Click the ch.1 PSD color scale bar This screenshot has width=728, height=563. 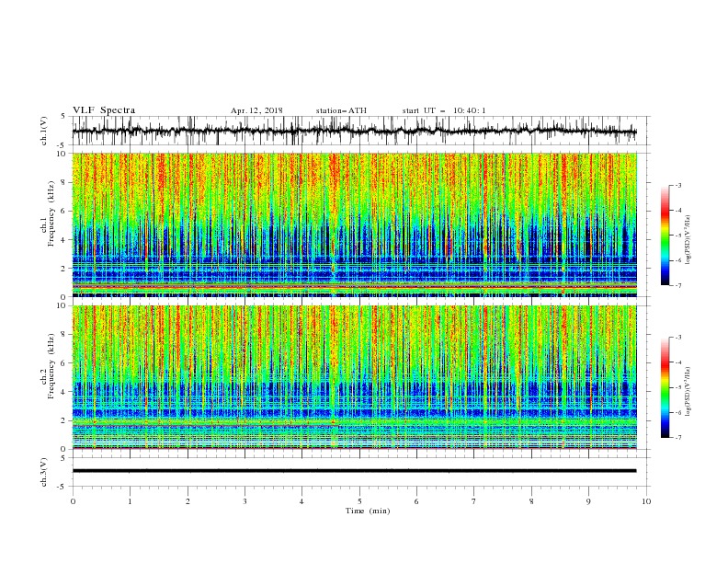tap(665, 236)
